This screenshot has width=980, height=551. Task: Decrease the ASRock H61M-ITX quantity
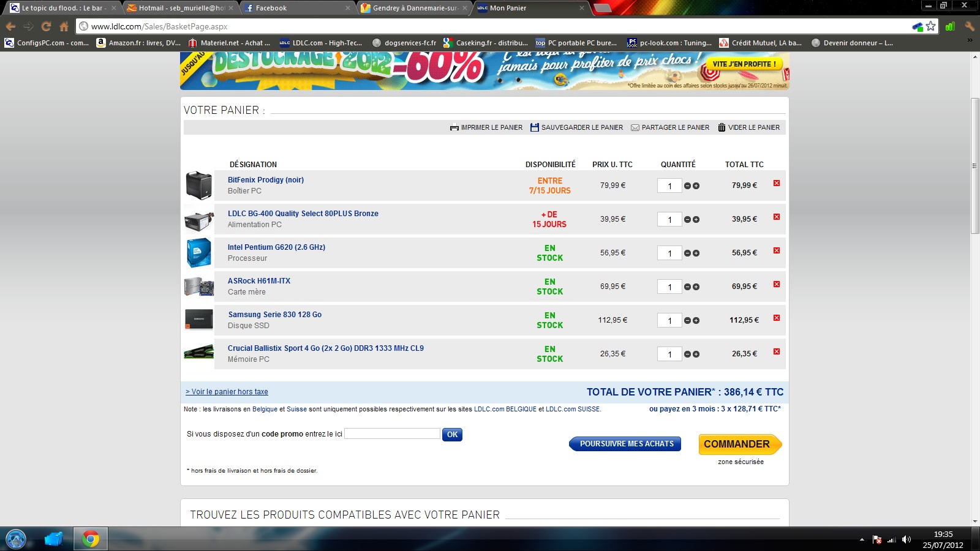[x=688, y=287]
